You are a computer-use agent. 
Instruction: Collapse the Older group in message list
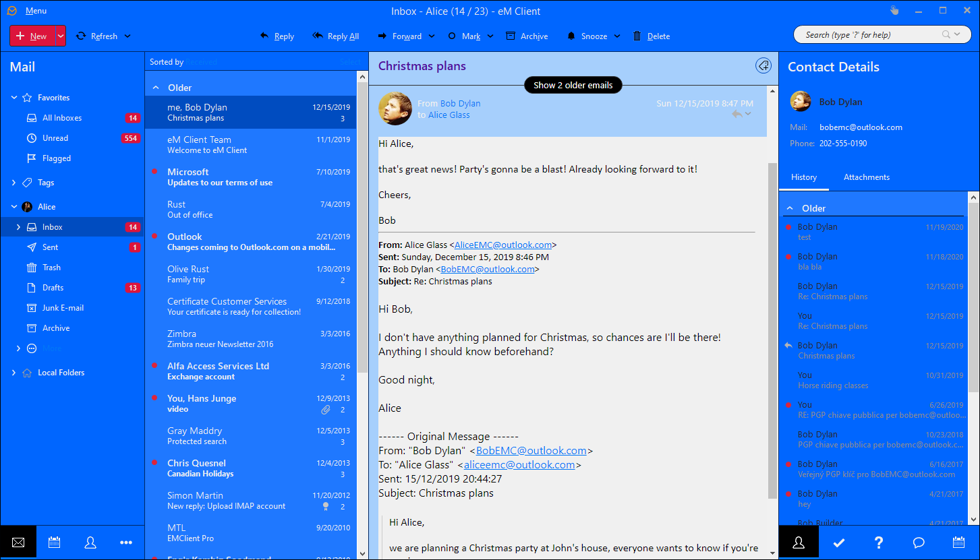pos(156,88)
